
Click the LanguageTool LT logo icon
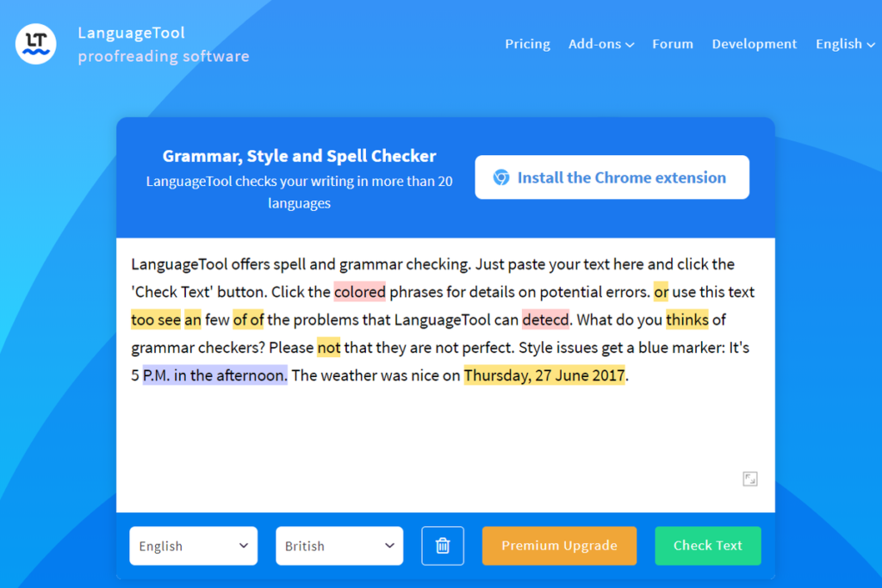pyautogui.click(x=36, y=44)
